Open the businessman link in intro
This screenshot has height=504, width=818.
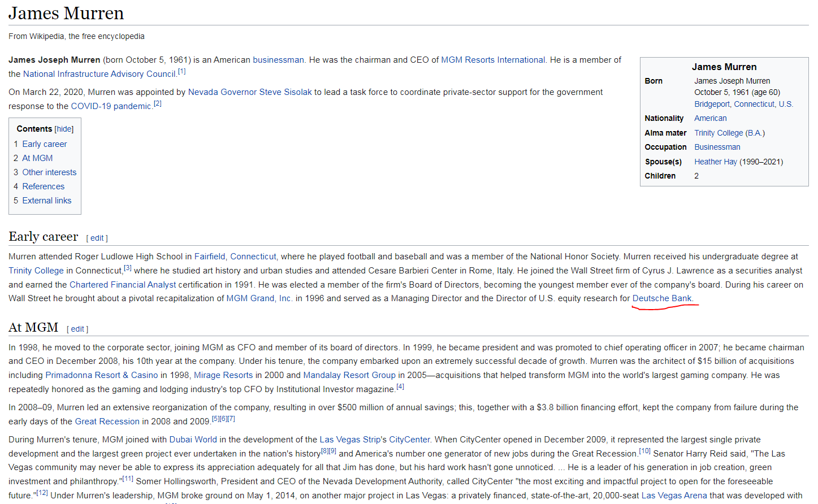(x=278, y=60)
